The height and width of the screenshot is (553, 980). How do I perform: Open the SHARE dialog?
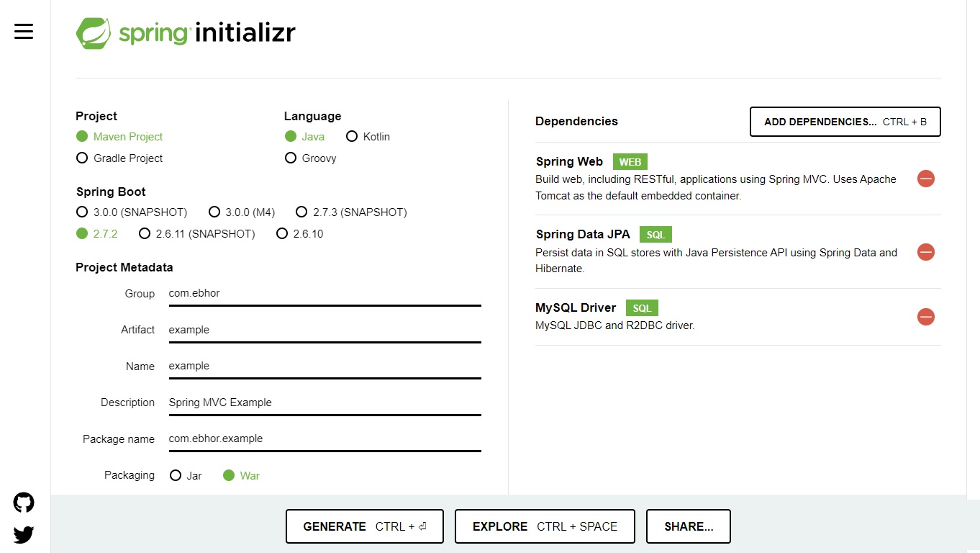click(688, 526)
